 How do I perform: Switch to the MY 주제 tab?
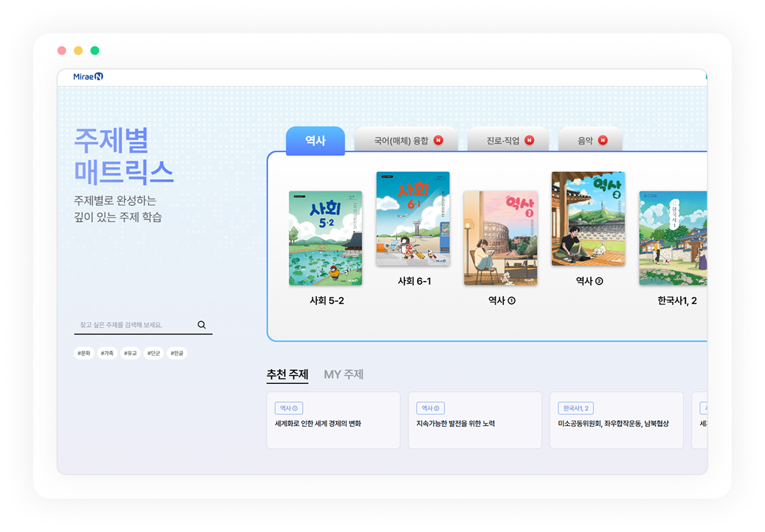click(343, 374)
